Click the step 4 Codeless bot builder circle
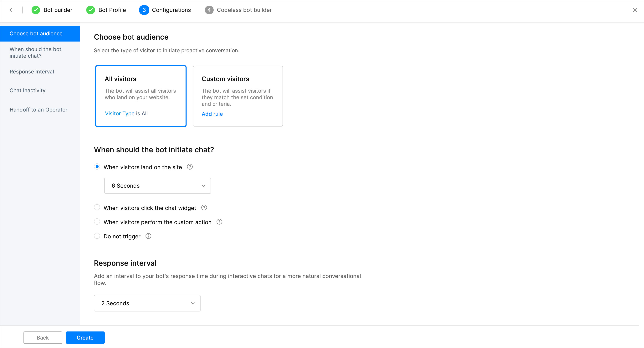 point(209,10)
